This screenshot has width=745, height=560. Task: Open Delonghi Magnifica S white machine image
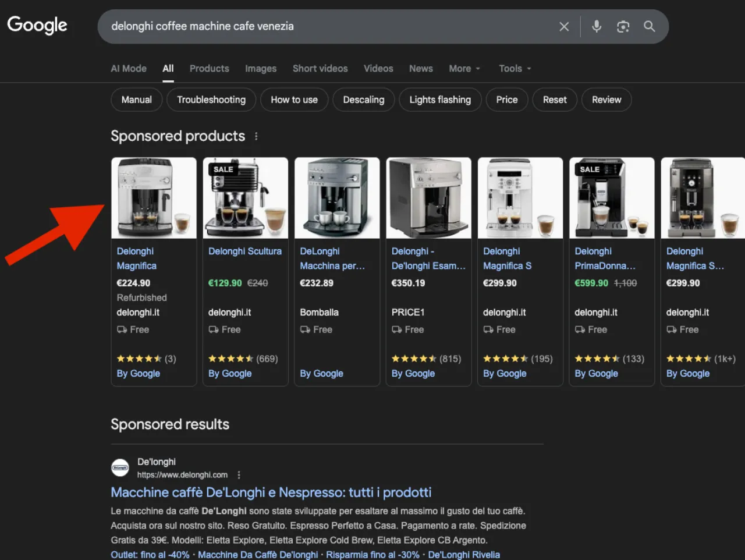pos(520,198)
